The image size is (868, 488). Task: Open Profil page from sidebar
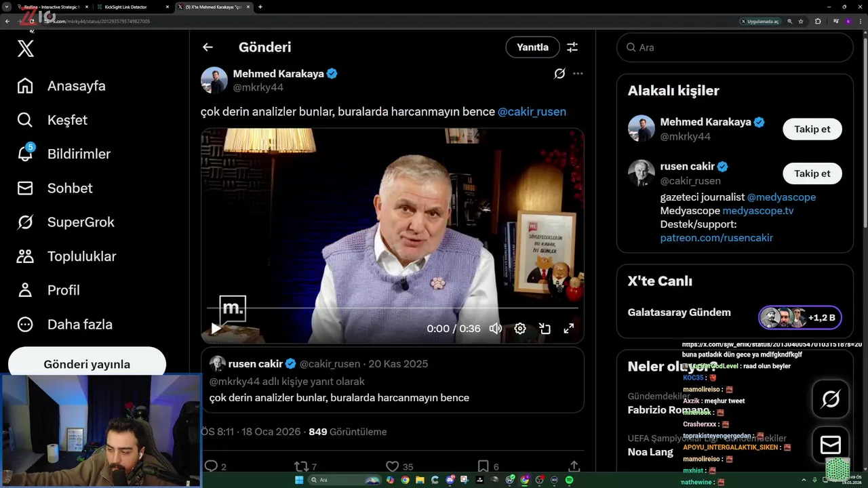coord(48,290)
